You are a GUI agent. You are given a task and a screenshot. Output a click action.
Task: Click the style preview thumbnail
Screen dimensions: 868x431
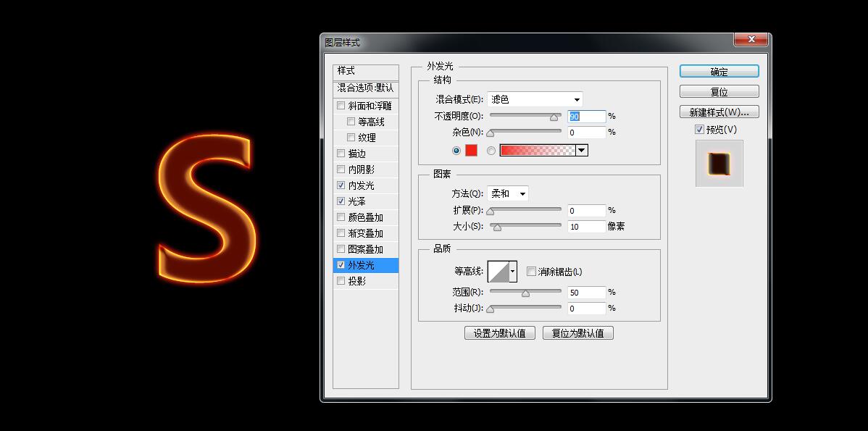point(719,163)
